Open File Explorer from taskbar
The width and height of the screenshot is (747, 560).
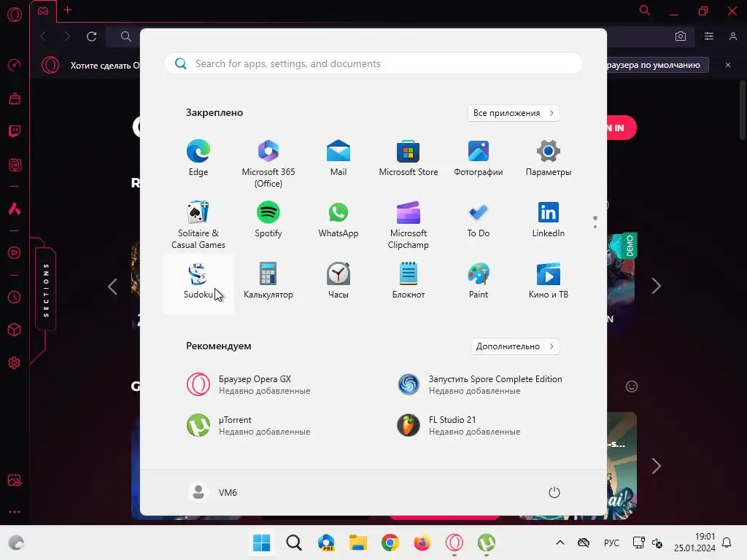pyautogui.click(x=357, y=542)
